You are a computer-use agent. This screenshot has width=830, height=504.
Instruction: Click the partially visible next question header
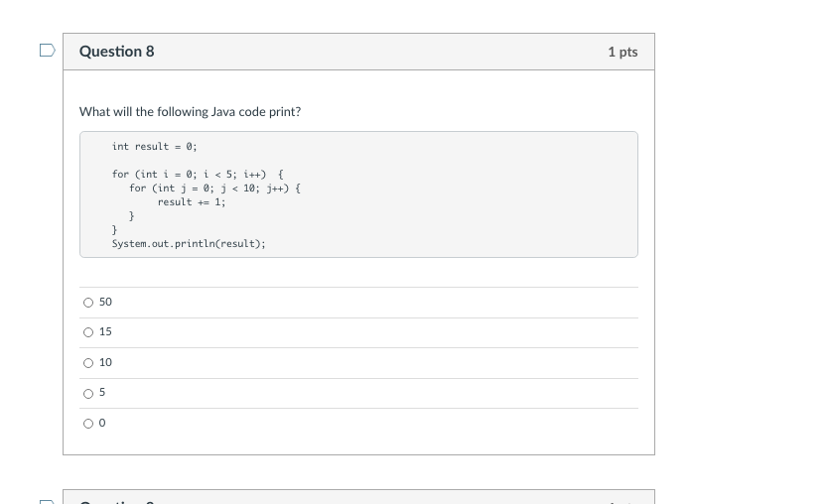[358, 497]
